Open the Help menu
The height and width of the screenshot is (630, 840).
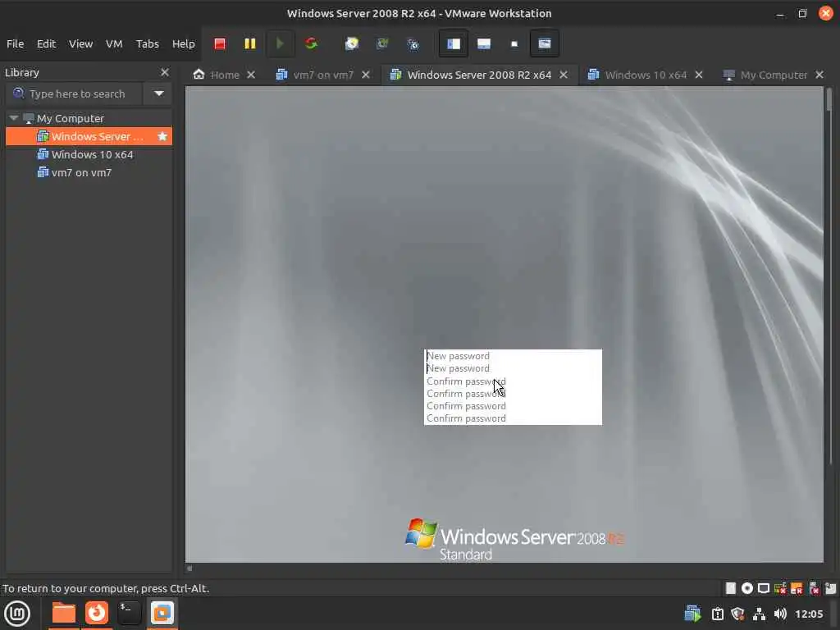[183, 44]
